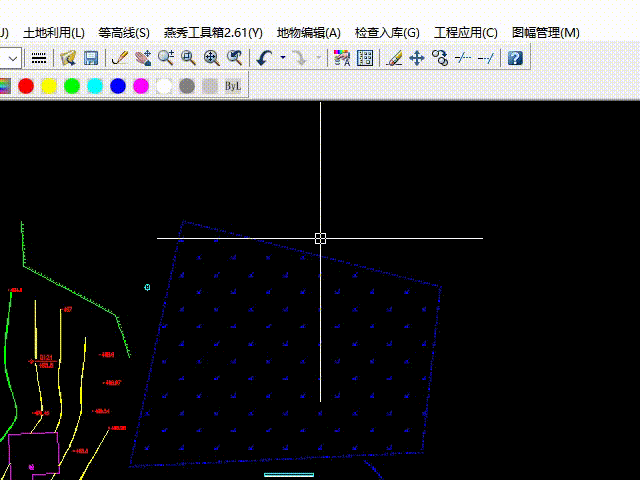
Task: Click the realtime zoom magnifier icon
Action: [166, 58]
